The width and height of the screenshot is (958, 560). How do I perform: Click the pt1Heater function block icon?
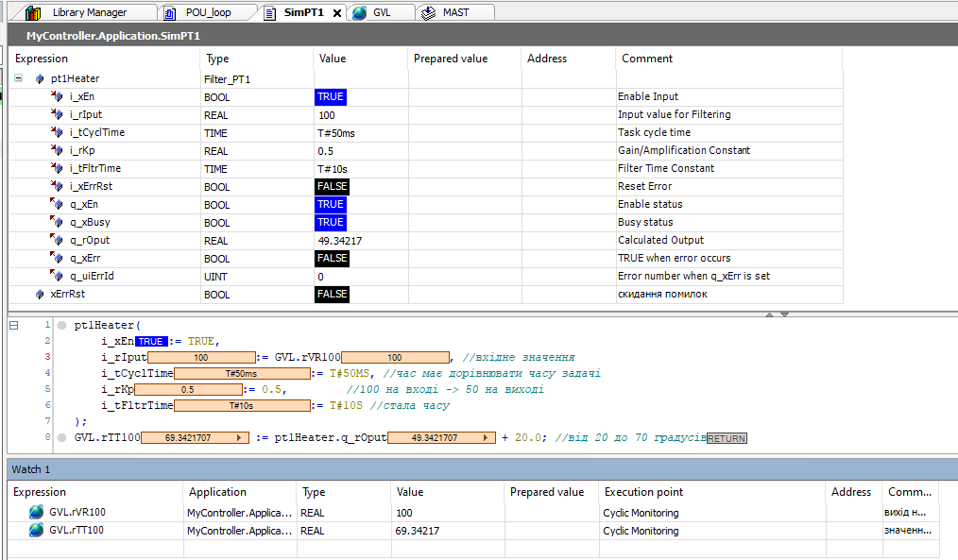tap(40, 79)
